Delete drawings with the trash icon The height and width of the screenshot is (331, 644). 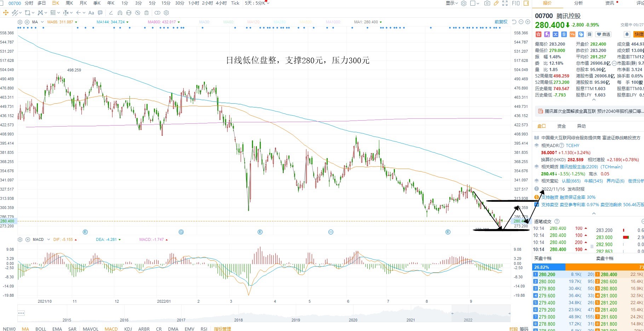click(x=146, y=13)
